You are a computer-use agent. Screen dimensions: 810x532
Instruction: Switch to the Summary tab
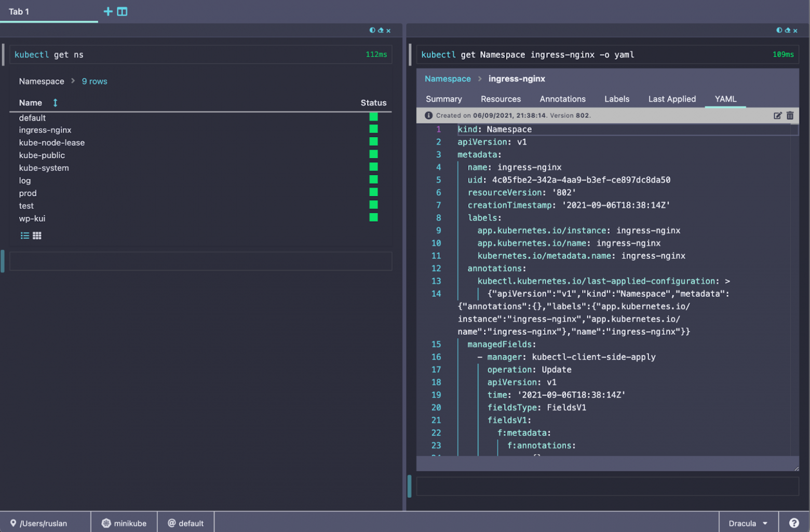pos(443,99)
